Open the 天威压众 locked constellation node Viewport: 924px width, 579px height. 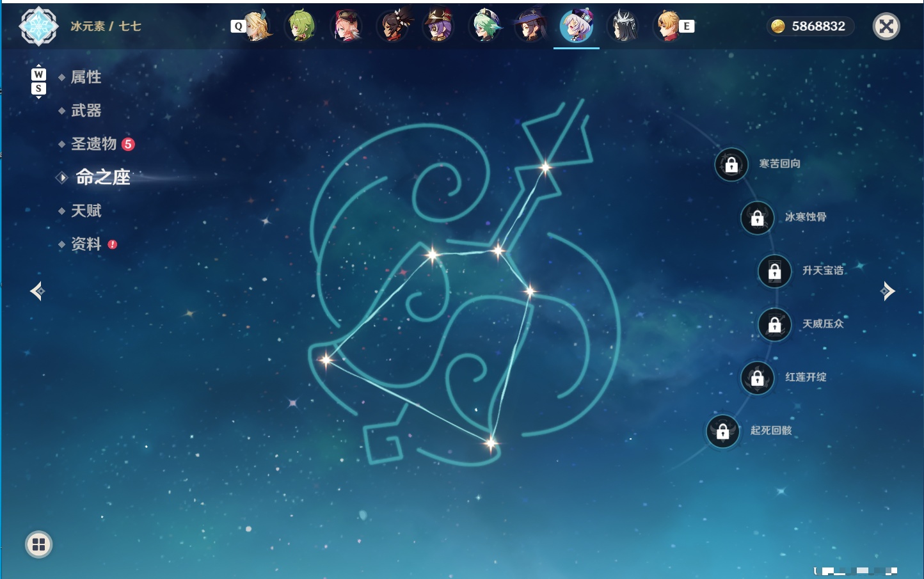click(775, 324)
